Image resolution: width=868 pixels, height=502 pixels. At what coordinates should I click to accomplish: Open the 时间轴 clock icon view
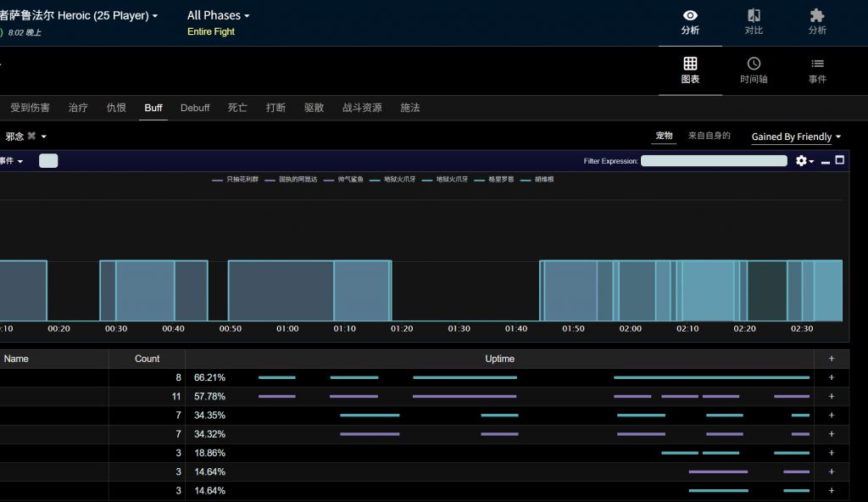(x=754, y=64)
